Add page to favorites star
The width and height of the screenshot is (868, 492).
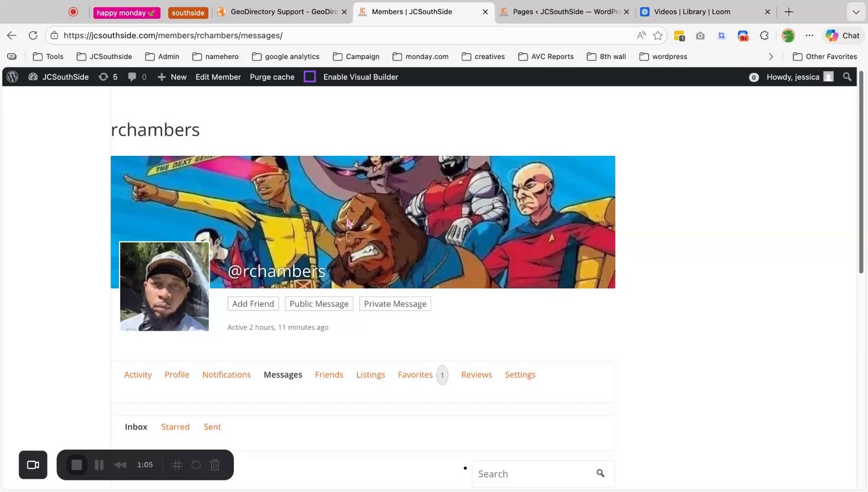pyautogui.click(x=658, y=35)
